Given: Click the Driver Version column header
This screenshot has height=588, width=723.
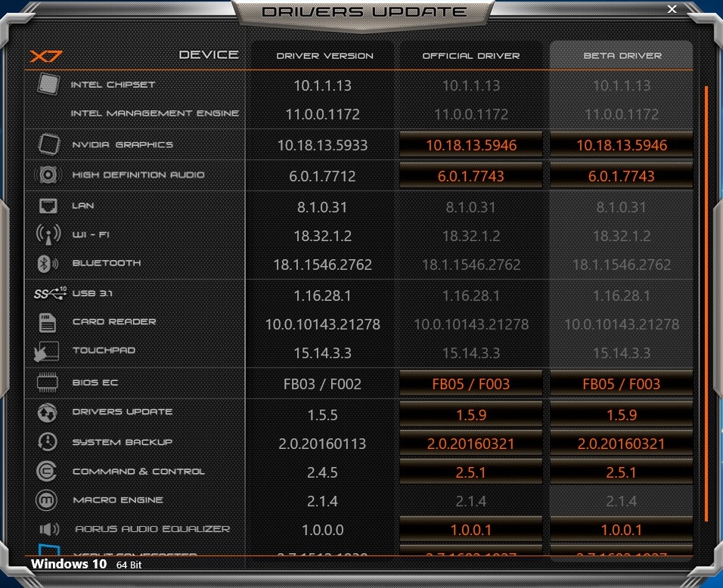Looking at the screenshot, I should point(324,56).
